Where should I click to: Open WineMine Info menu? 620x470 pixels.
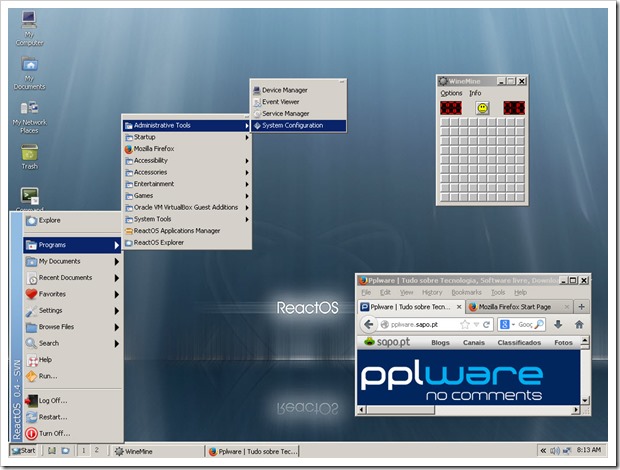[475, 93]
